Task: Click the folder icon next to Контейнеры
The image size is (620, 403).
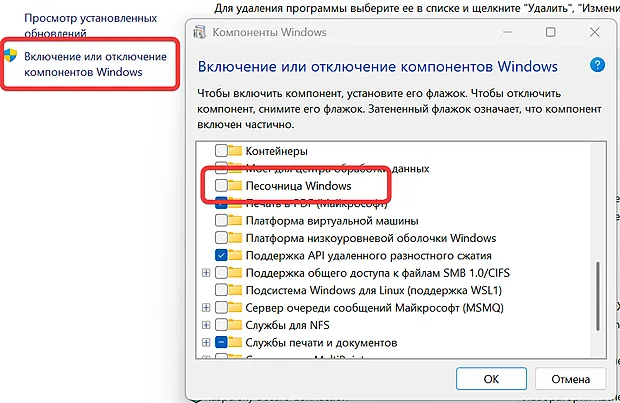Action: click(x=235, y=151)
